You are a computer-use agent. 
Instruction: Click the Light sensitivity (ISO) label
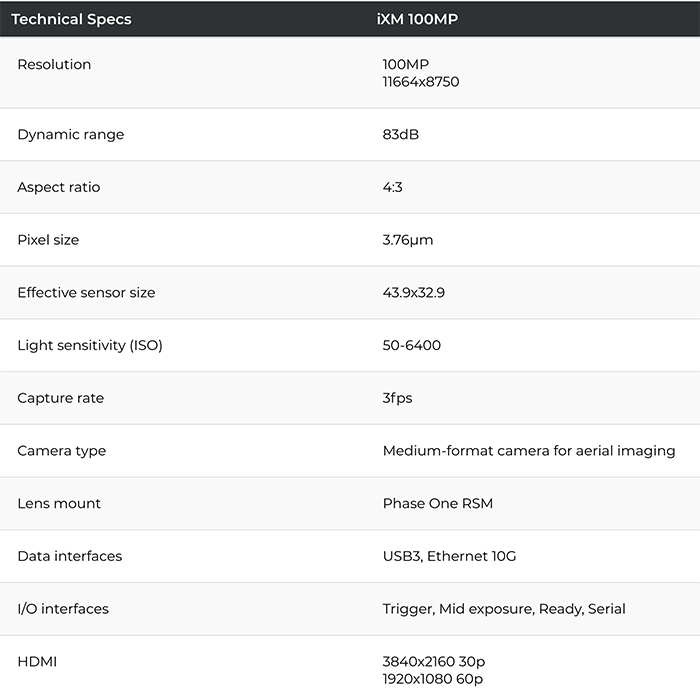(90, 345)
